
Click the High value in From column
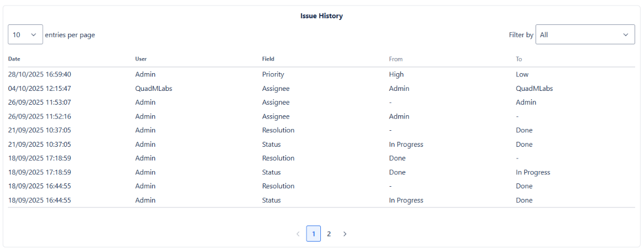click(x=396, y=74)
